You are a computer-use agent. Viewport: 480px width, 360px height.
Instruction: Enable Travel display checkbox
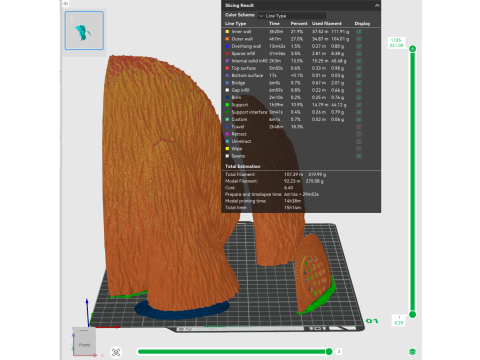[359, 127]
